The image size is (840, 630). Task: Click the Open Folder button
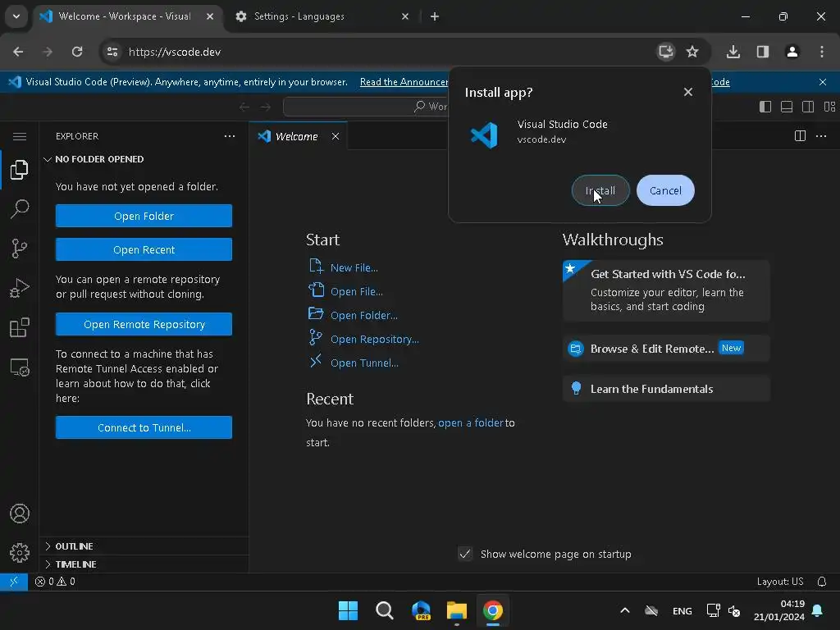(x=144, y=216)
